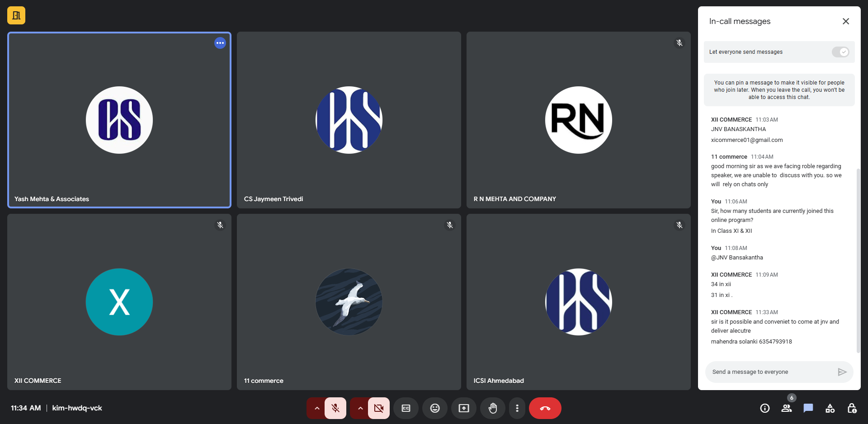Show the participants list
The width and height of the screenshot is (868, 424).
(786, 408)
